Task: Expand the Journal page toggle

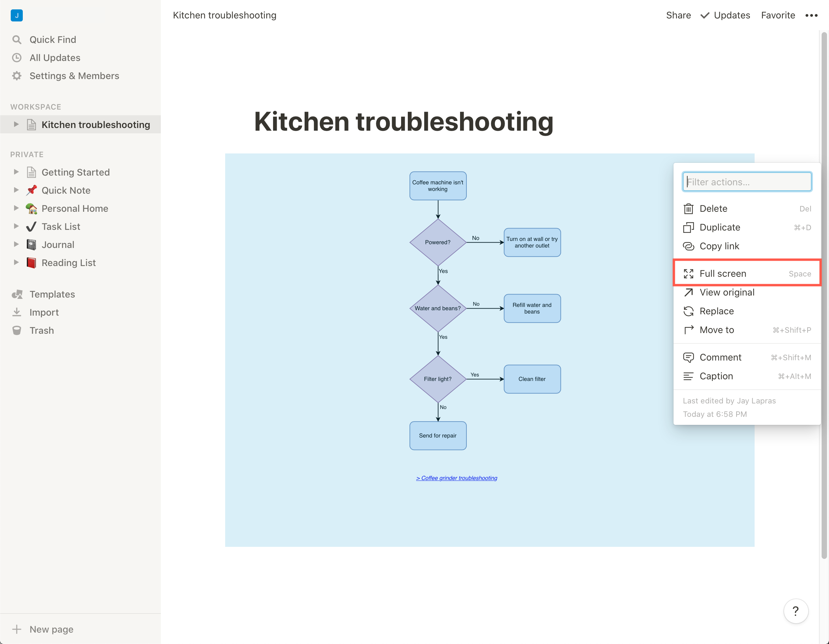Action: coord(16,244)
